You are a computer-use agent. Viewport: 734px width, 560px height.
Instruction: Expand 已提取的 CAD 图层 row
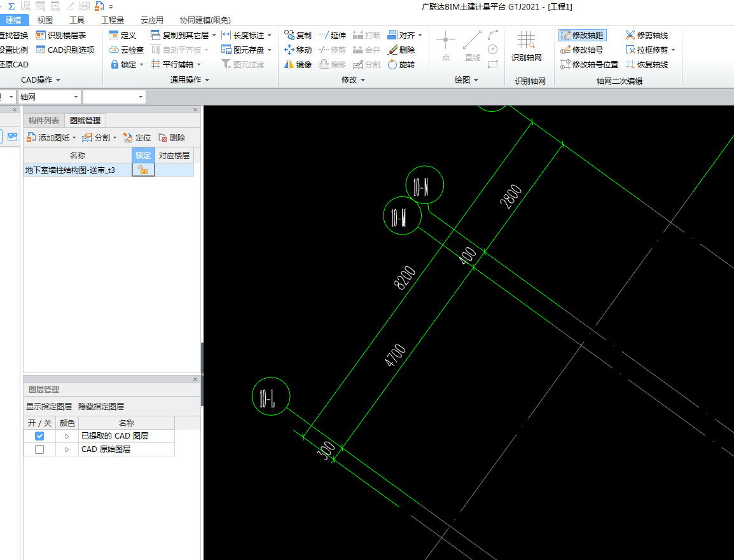67,436
